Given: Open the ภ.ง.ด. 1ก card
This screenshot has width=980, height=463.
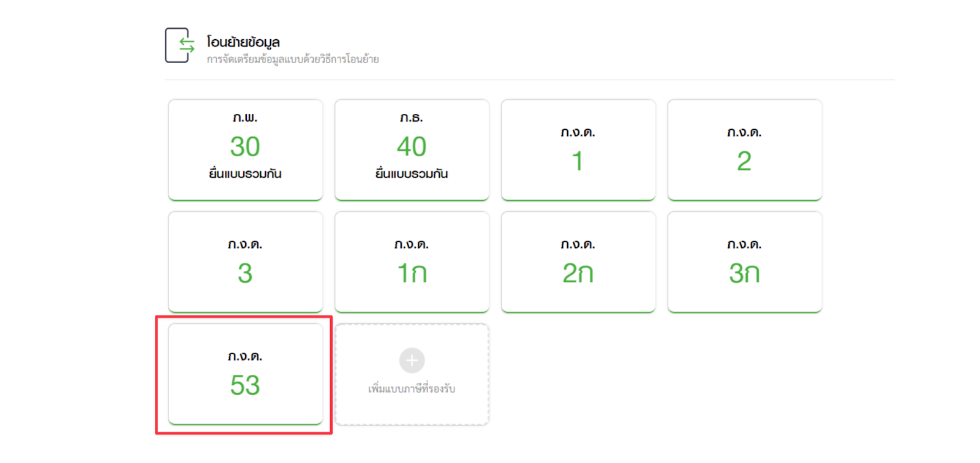Looking at the screenshot, I should [412, 262].
